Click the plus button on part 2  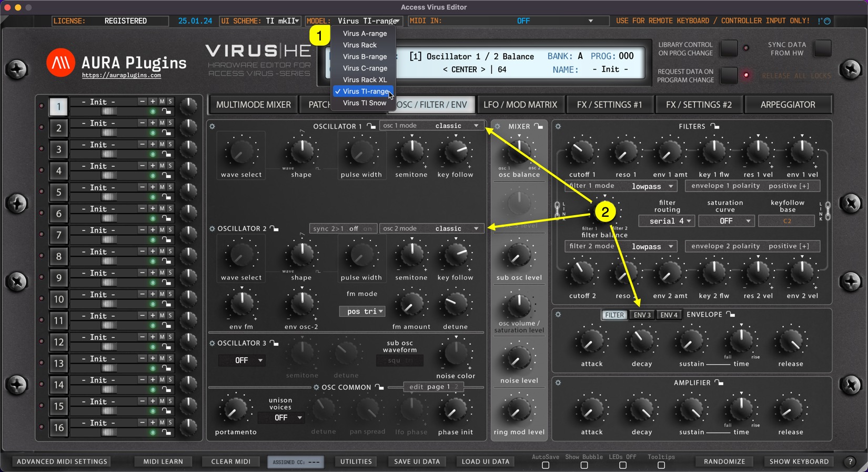153,123
